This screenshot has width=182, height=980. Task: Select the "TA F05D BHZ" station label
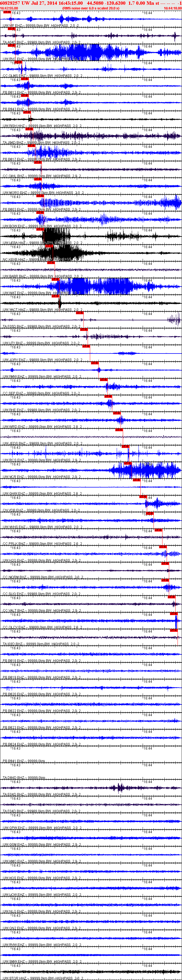[13, 326]
